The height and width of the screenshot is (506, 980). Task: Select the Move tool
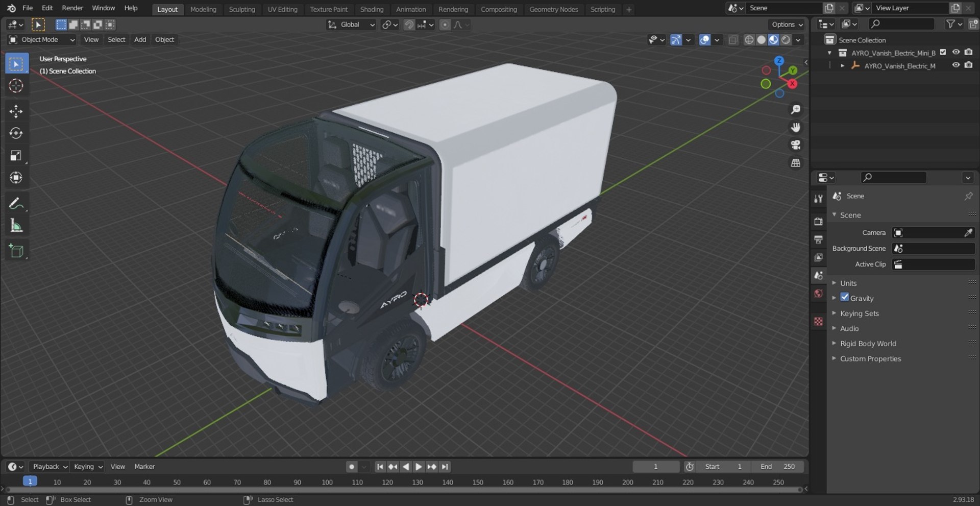(x=16, y=111)
